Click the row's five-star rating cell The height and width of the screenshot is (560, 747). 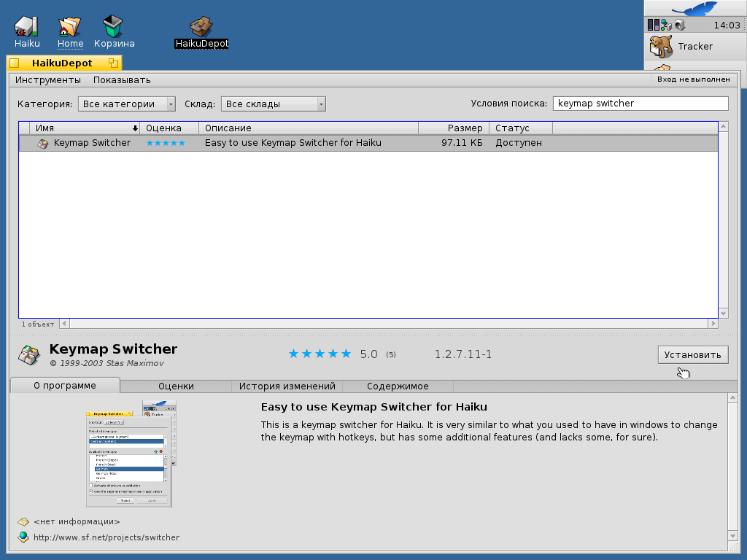tap(166, 143)
